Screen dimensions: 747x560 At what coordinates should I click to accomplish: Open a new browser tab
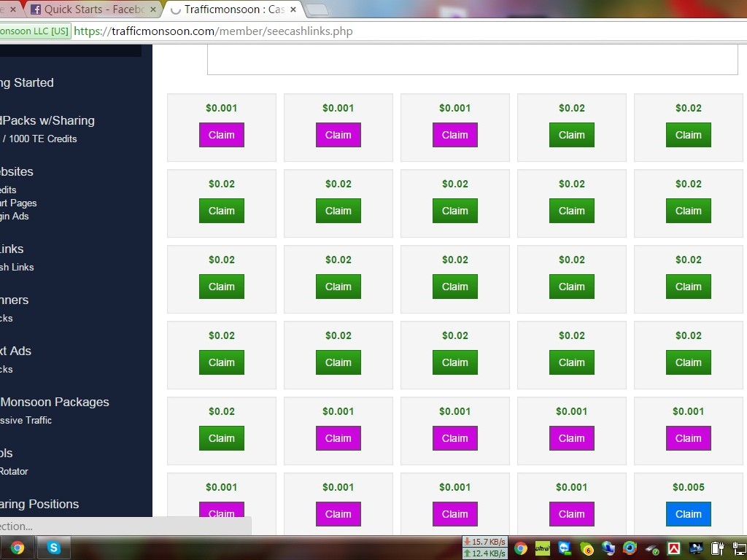pyautogui.click(x=317, y=9)
